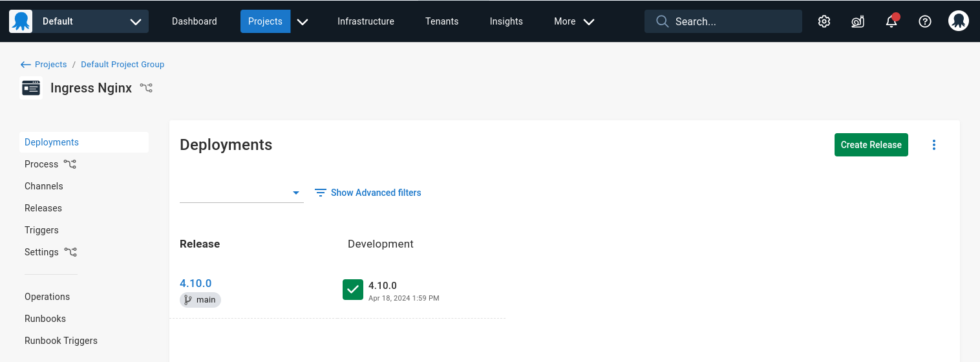Click into the Search field
Screen dimensions: 980x362
pyautogui.click(x=723, y=21)
